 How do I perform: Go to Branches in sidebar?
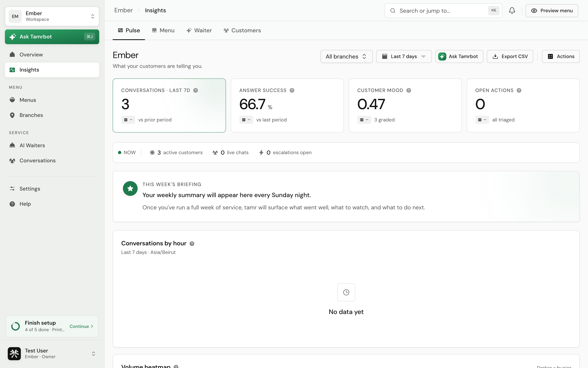tap(52, 115)
